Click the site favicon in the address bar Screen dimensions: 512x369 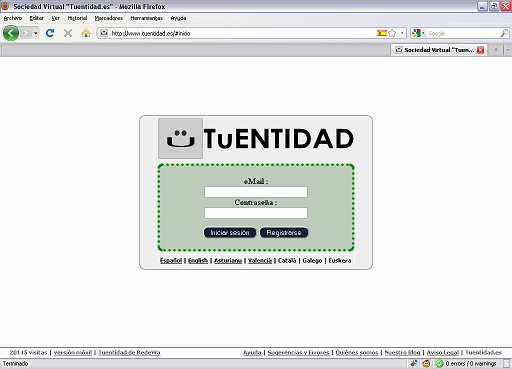(104, 33)
